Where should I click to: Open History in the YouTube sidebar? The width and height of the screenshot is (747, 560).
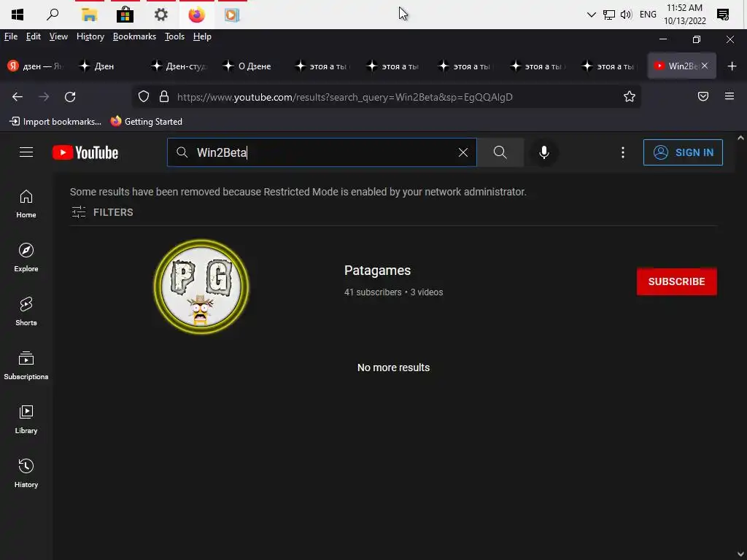point(26,472)
